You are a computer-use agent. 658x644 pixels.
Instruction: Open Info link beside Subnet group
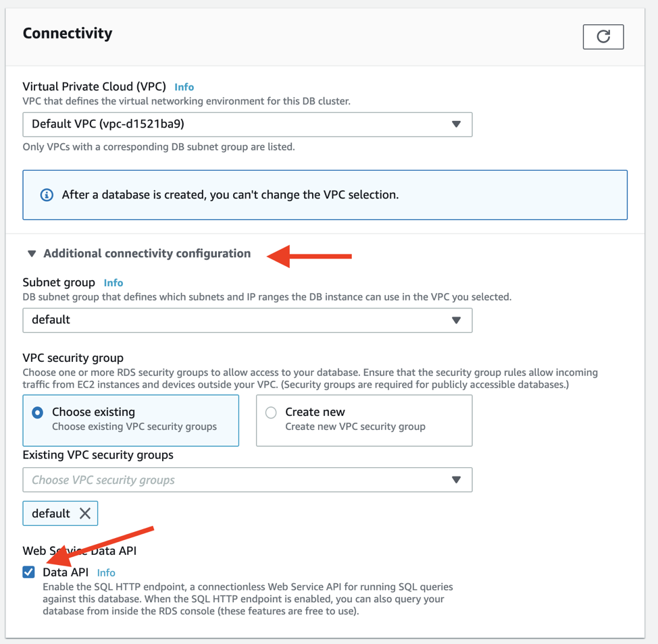pos(113,283)
